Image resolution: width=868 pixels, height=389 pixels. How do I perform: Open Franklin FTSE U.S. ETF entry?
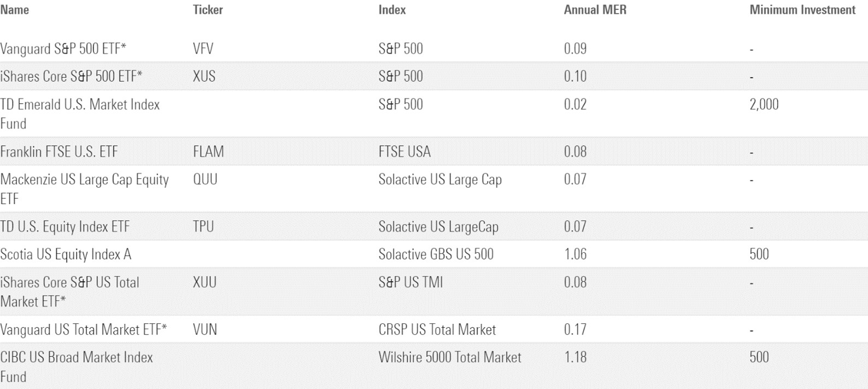(x=59, y=152)
